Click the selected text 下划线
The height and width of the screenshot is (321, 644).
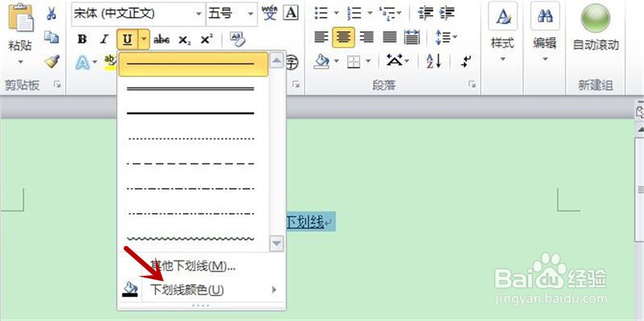(305, 222)
